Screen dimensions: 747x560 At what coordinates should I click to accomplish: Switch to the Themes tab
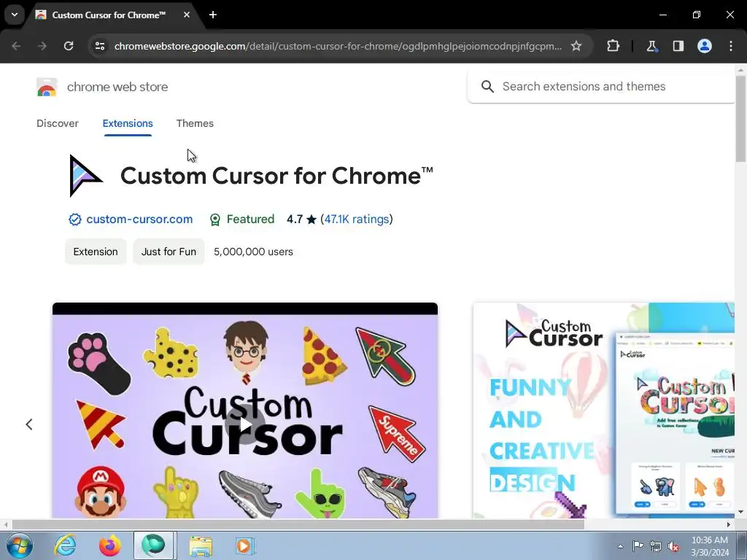coord(195,123)
